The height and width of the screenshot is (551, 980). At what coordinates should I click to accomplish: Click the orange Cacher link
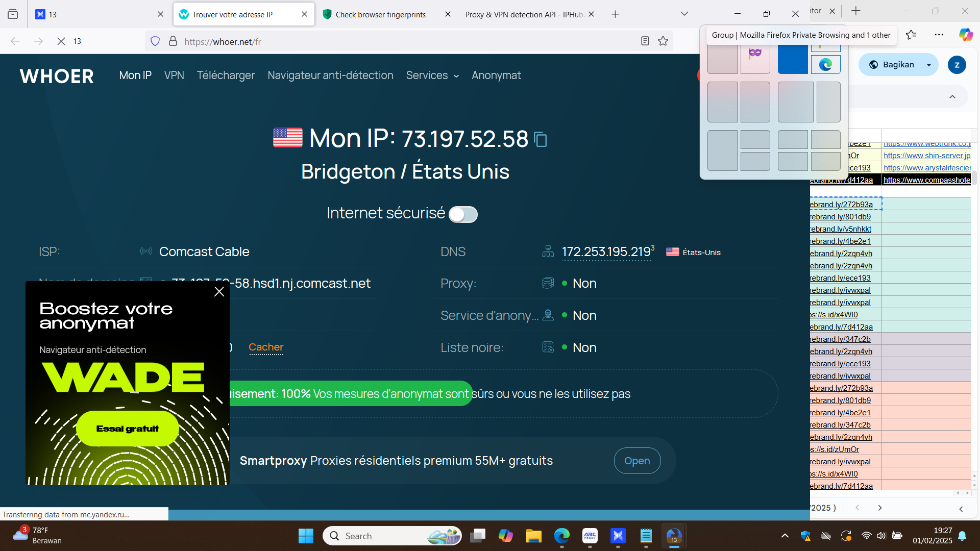(266, 347)
